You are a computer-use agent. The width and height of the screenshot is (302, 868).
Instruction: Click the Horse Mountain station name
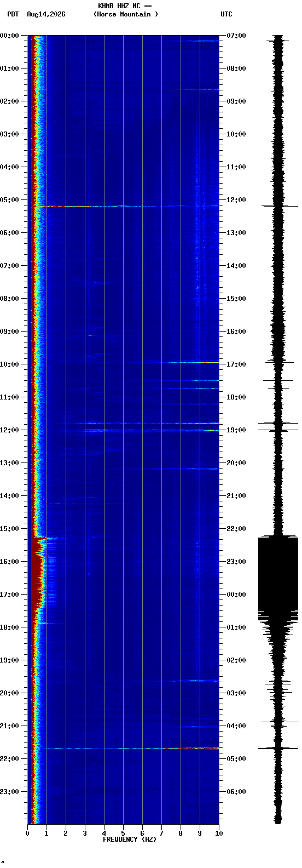pos(126,14)
